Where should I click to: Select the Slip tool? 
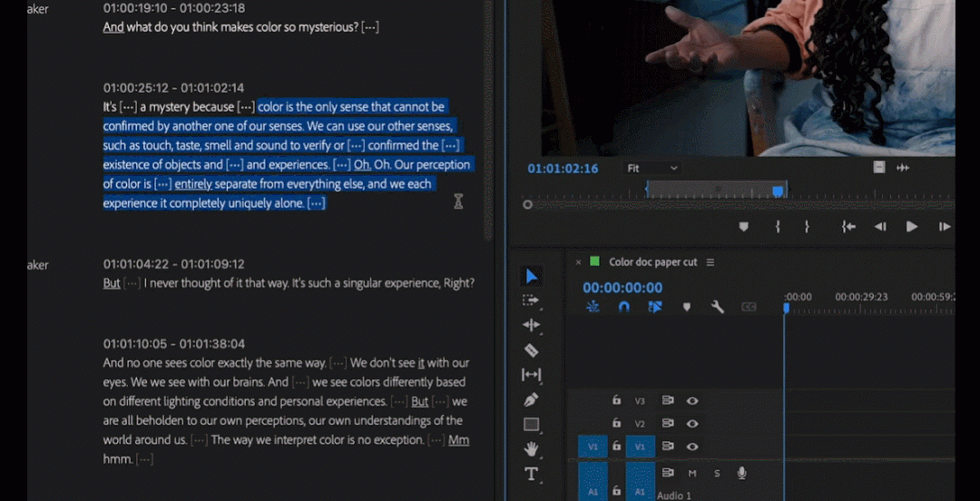coord(531,375)
